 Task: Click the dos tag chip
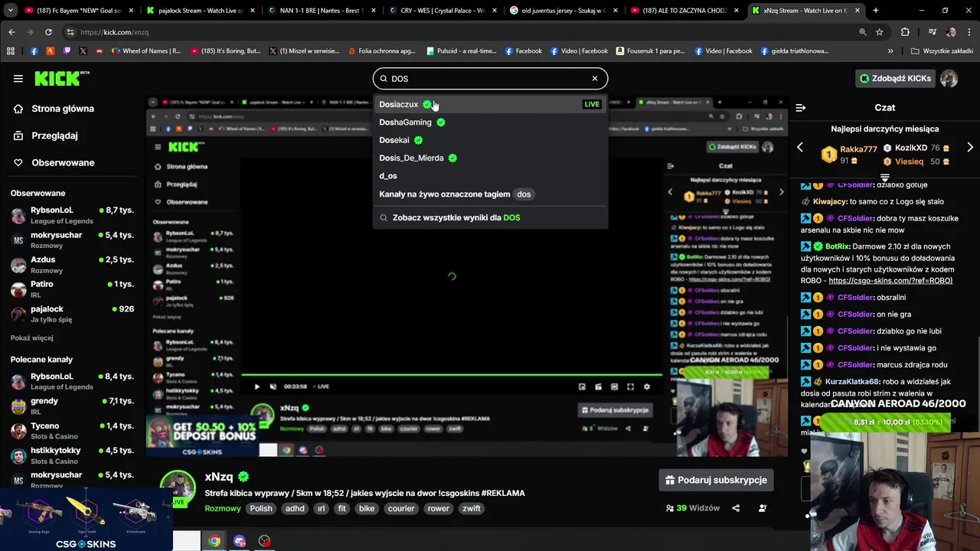pos(524,194)
